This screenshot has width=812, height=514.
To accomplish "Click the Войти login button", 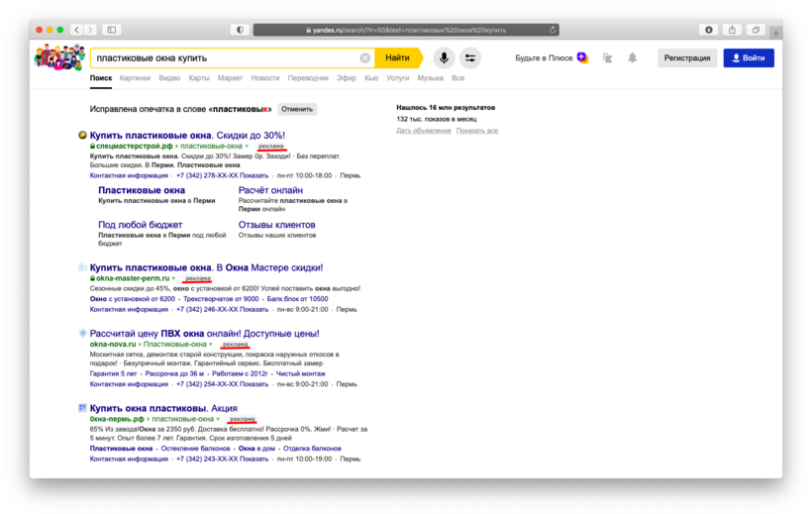I will point(749,58).
